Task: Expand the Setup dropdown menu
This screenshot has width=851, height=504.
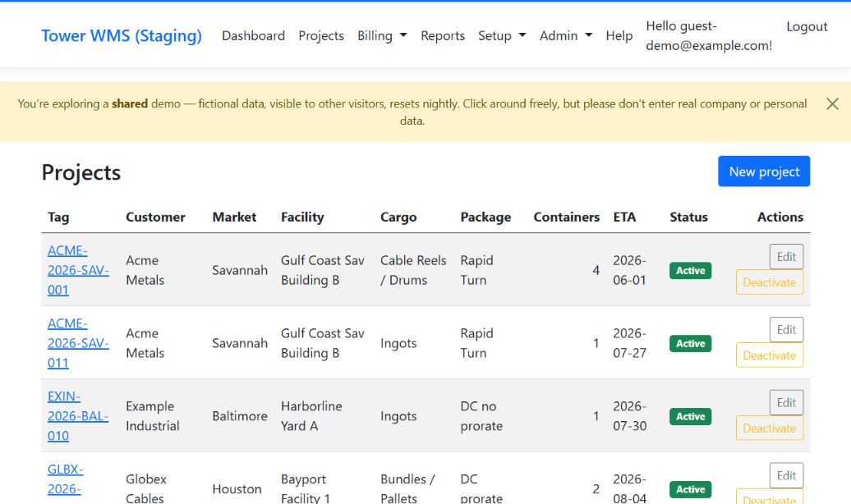Action: 502,36
